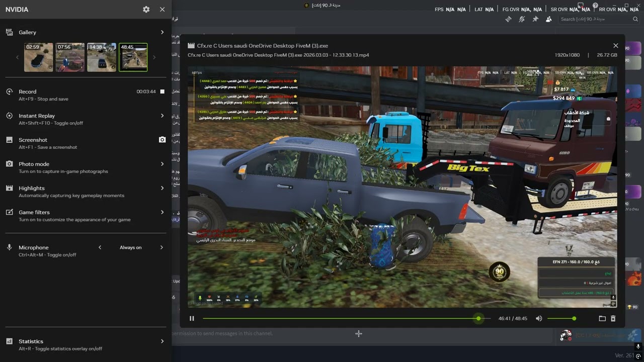Open the Instant Replay entry
Image resolution: width=644 pixels, height=362 pixels.
coord(86,119)
